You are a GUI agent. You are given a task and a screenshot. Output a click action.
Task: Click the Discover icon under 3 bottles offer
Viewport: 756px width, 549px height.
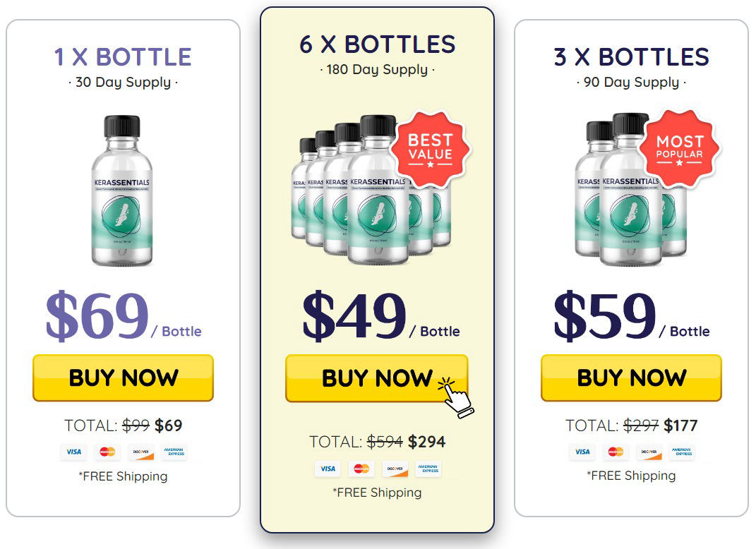(649, 452)
